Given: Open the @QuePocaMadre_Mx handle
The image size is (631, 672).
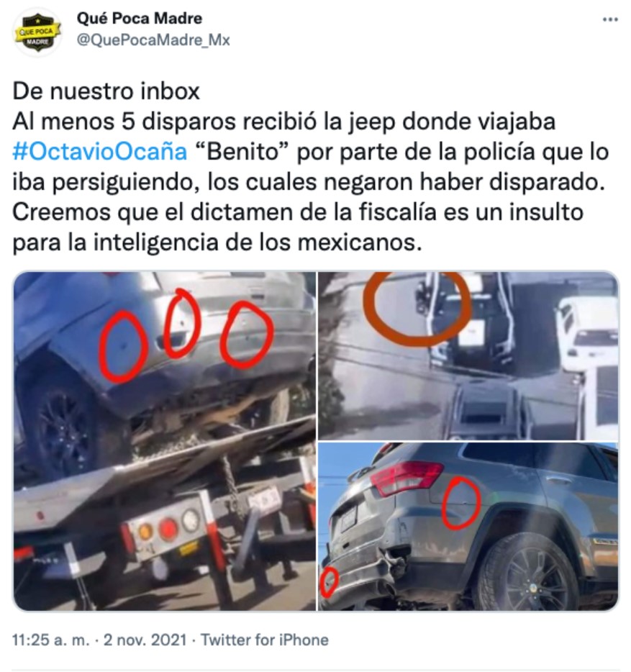Looking at the screenshot, I should [153, 40].
